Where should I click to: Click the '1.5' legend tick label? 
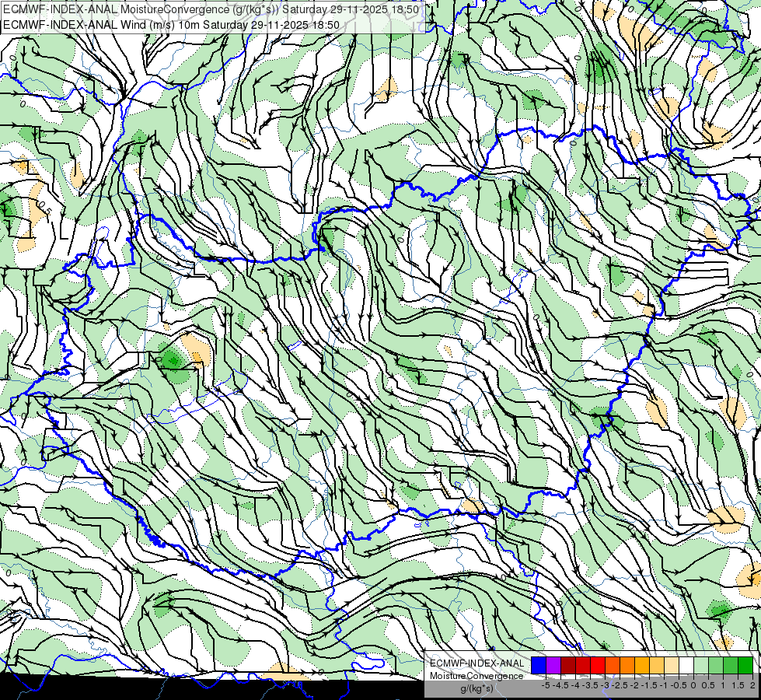(x=738, y=685)
